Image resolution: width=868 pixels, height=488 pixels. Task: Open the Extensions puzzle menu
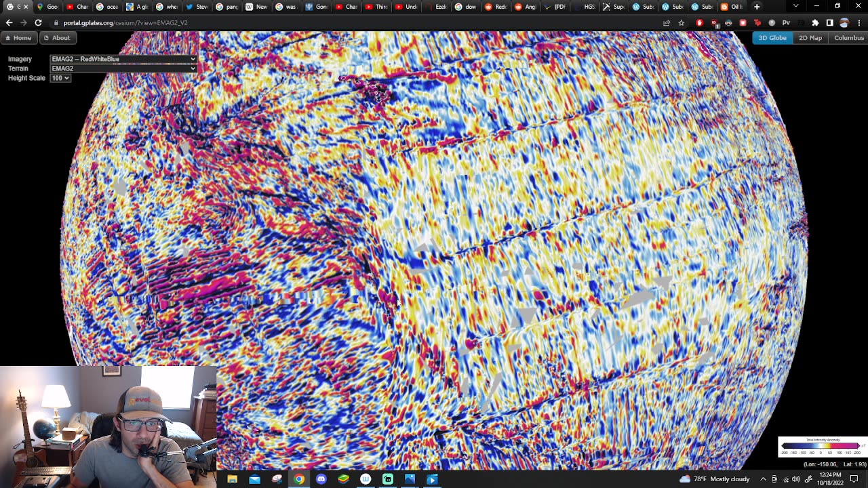click(815, 23)
